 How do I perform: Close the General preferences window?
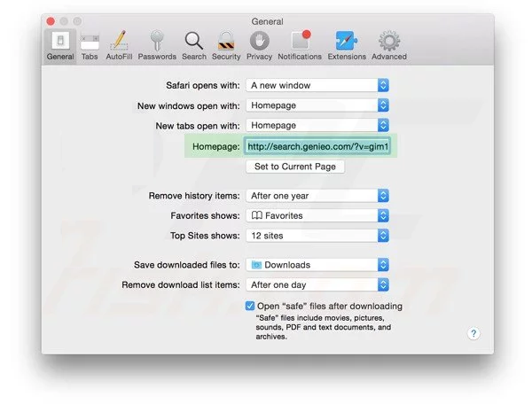click(51, 21)
